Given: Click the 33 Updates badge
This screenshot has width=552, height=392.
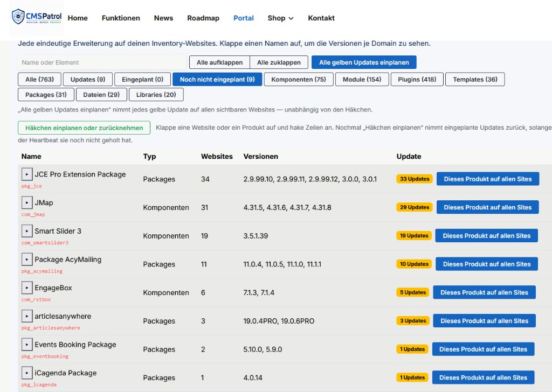Looking at the screenshot, I should pyautogui.click(x=415, y=179).
